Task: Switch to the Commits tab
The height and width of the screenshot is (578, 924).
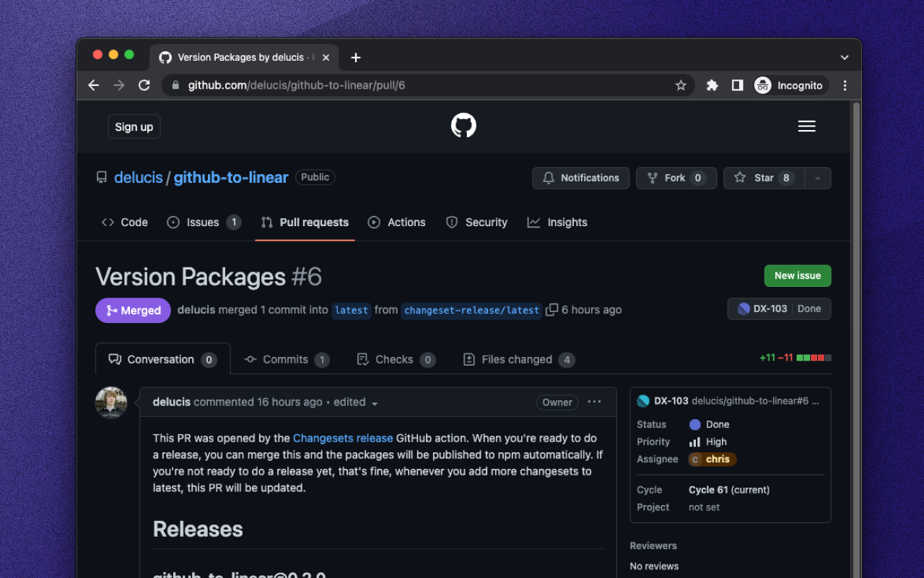Action: point(287,359)
